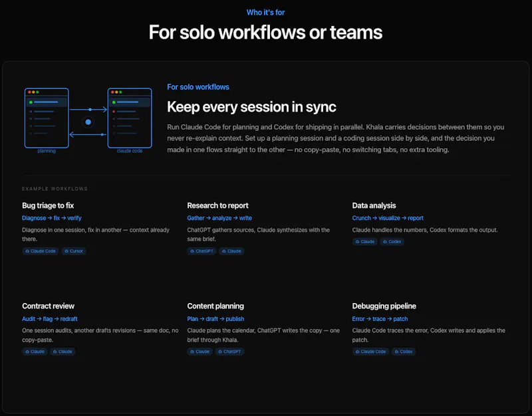Click the claude code window illustration

(x=130, y=118)
